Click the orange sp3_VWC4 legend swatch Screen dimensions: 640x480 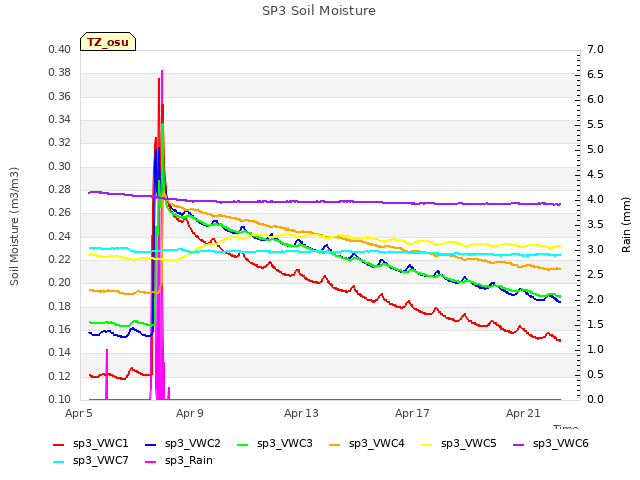click(x=335, y=444)
